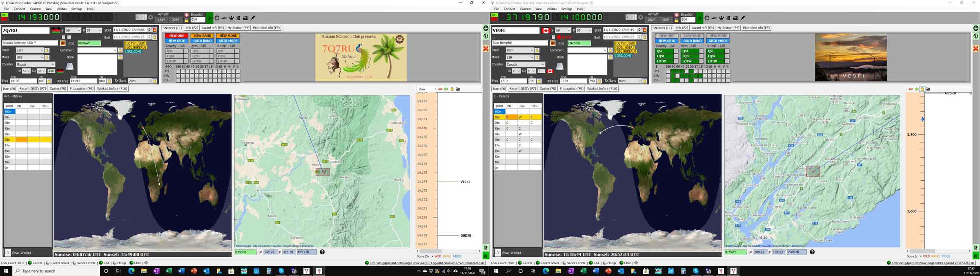Toggle the Comment lock in the 7Q7RU window

[x=120, y=50]
